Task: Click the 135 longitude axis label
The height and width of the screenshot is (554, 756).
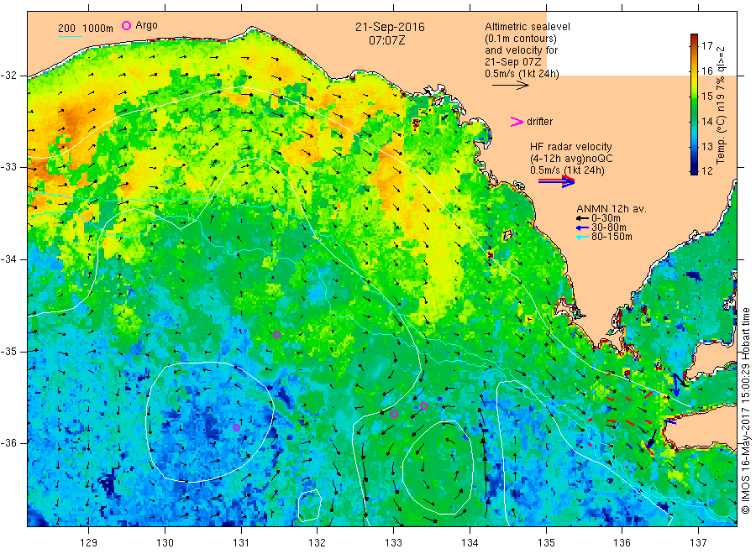Action: [546, 543]
